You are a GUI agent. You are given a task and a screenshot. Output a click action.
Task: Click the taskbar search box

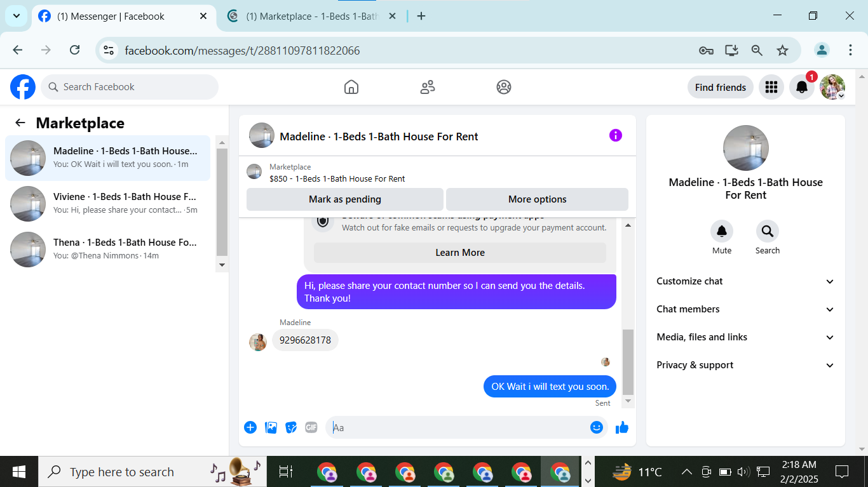click(x=153, y=472)
